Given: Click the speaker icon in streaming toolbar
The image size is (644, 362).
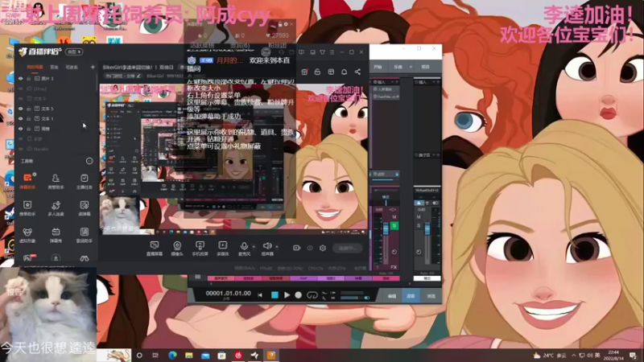Looking at the screenshot, I should [x=267, y=246].
